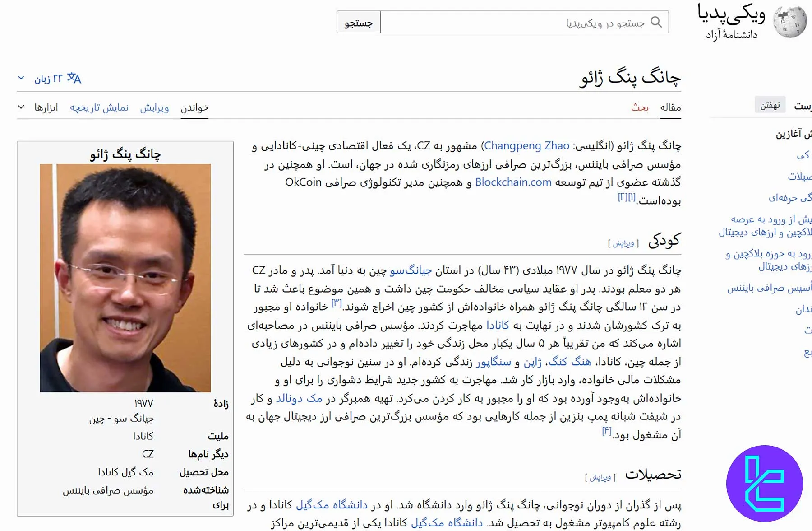Screen dimensions: 812x531
Task: Click the Wikipedia globe logo
Action: click(789, 21)
